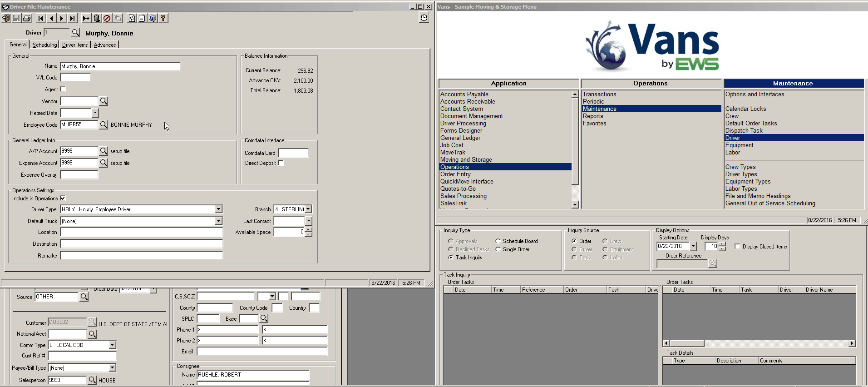This screenshot has width=868, height=387.
Task: Switch to the Driver Items tab
Action: tap(75, 45)
